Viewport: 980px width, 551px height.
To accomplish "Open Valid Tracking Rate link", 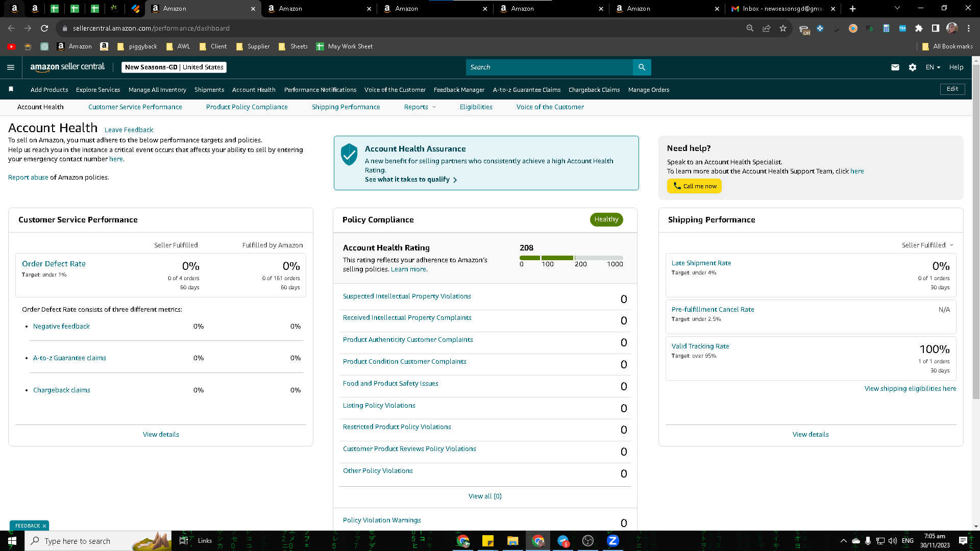I will point(700,346).
